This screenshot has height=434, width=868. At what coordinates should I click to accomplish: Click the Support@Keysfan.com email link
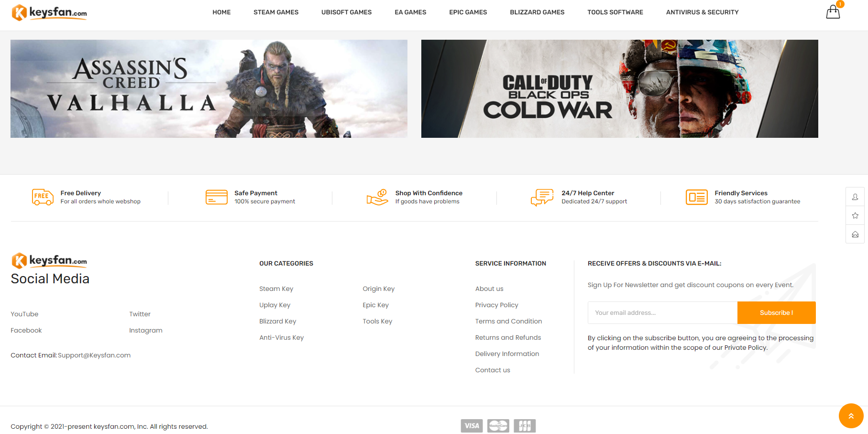[94, 356]
